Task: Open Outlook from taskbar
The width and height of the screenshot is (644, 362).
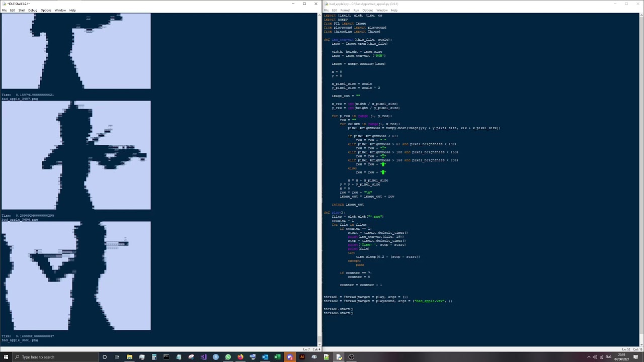Action: click(x=265, y=357)
